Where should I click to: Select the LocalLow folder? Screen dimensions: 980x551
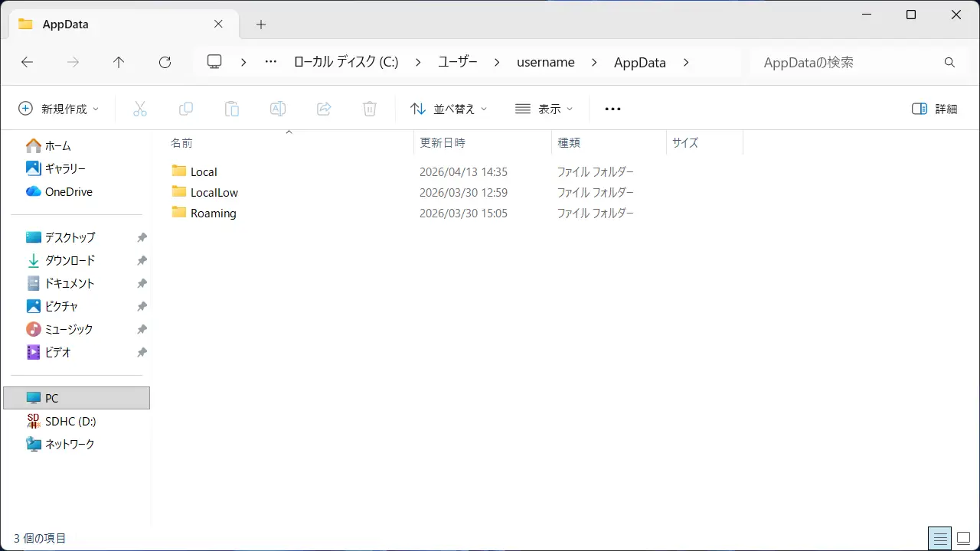point(214,192)
